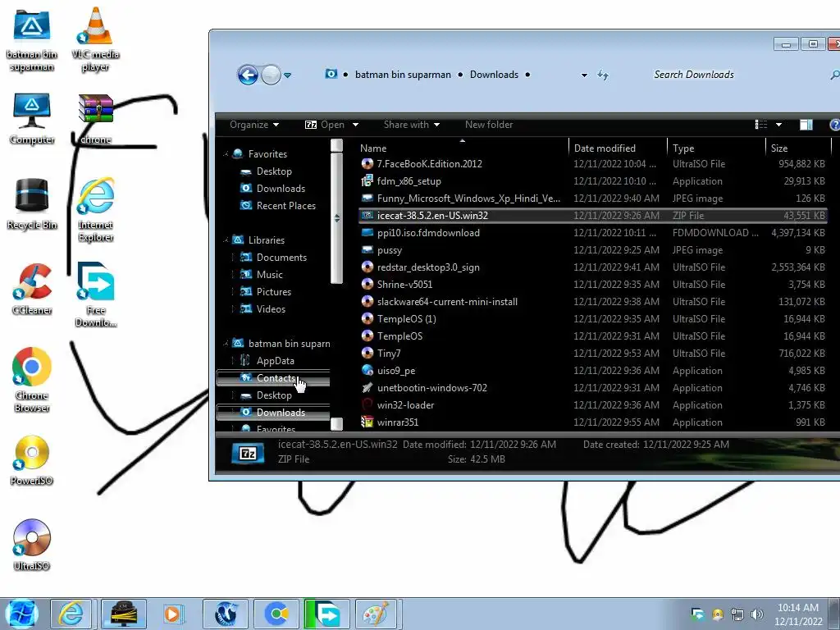Open the recent pages dropdown arrow

[x=288, y=75]
